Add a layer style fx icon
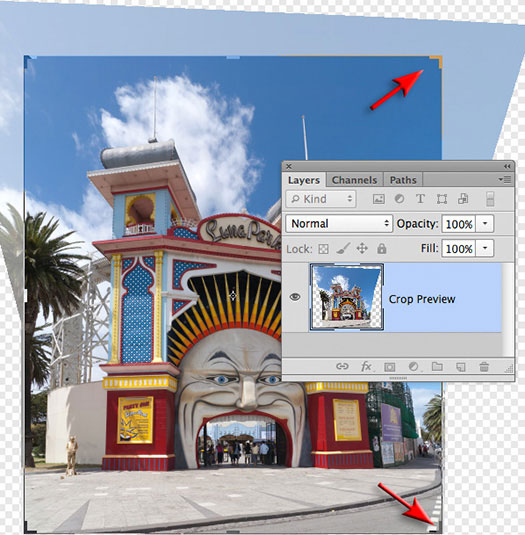Viewport: 525px width, 535px height. point(366,366)
